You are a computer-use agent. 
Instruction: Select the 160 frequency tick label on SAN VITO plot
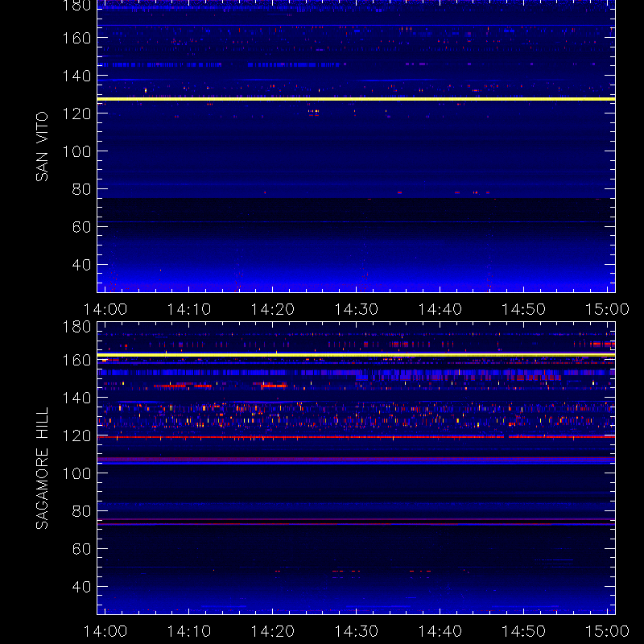[x=76, y=38]
